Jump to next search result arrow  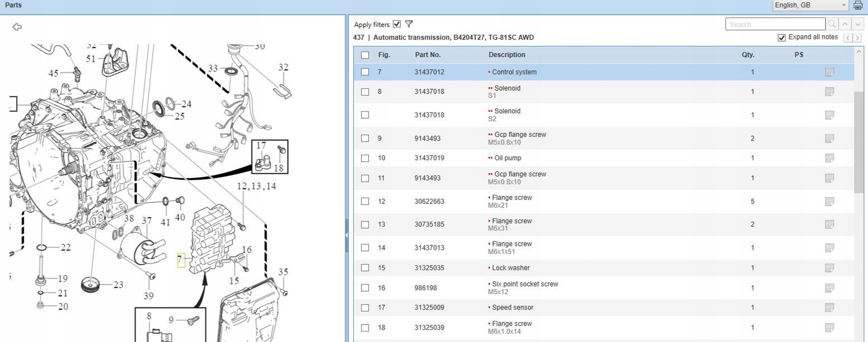click(858, 24)
